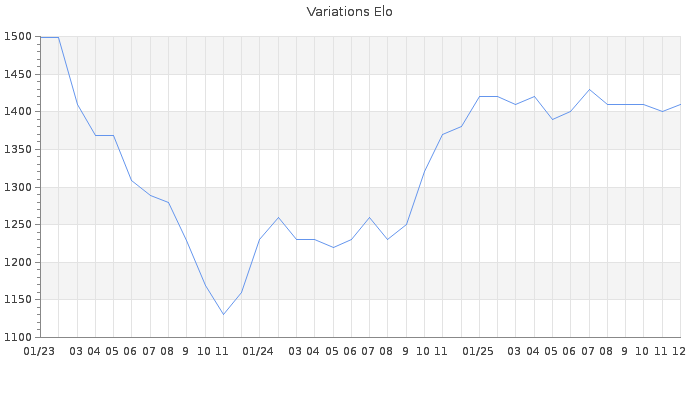This screenshot has height=400, width=700.
Task: Click the line's last data point at the right edge
Action: click(680, 104)
